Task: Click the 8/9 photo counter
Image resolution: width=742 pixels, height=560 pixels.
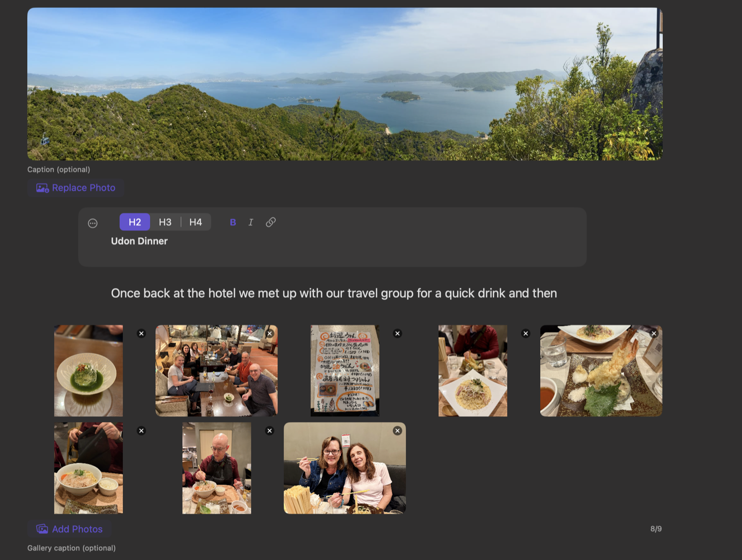Action: point(656,529)
